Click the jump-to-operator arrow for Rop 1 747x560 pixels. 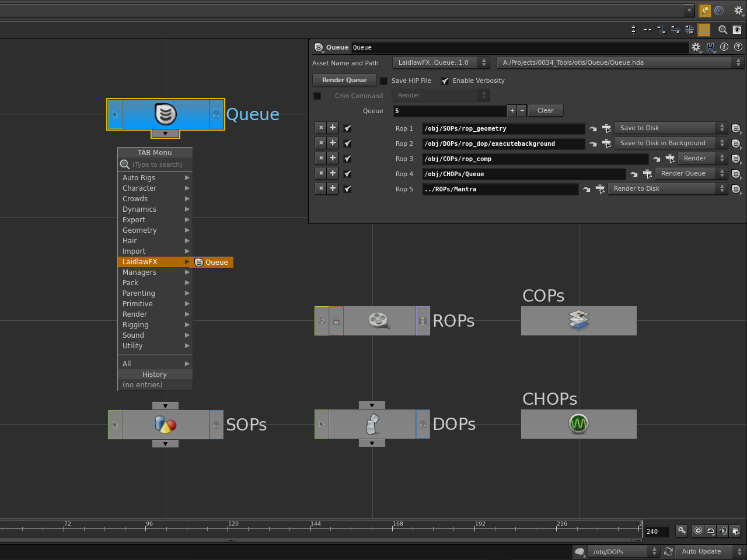[593, 128]
